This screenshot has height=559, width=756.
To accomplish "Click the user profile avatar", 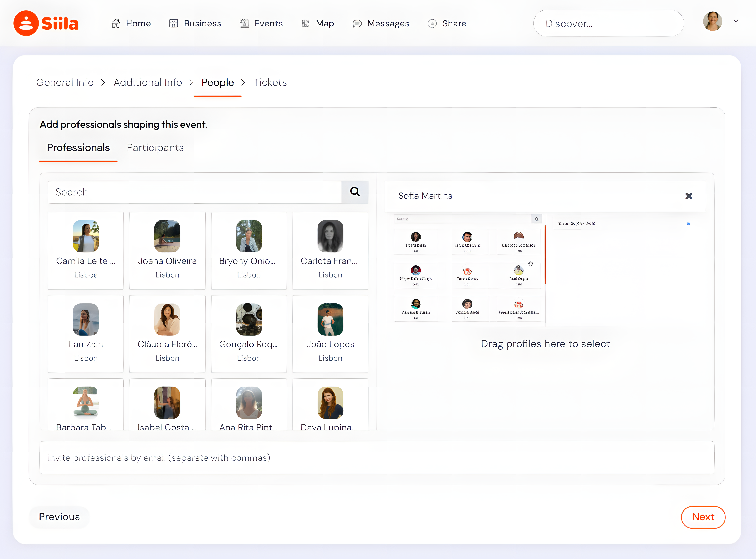I will [712, 21].
